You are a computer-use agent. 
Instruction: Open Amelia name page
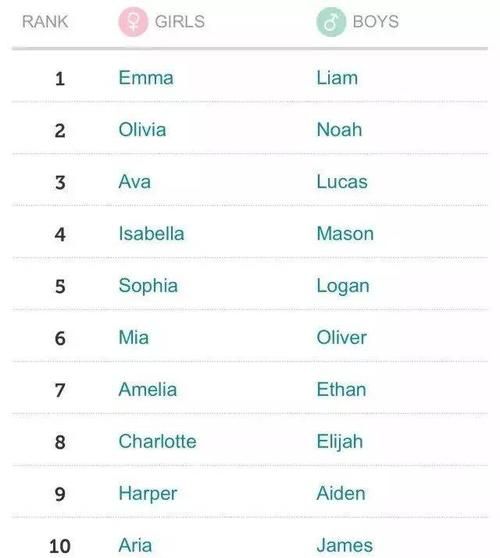click(x=148, y=389)
